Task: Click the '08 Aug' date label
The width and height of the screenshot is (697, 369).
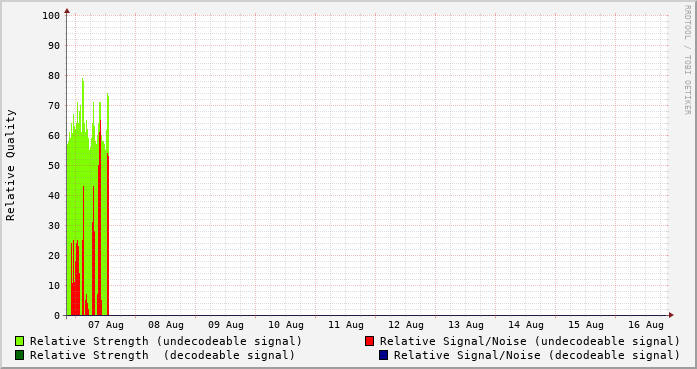Action: click(166, 325)
